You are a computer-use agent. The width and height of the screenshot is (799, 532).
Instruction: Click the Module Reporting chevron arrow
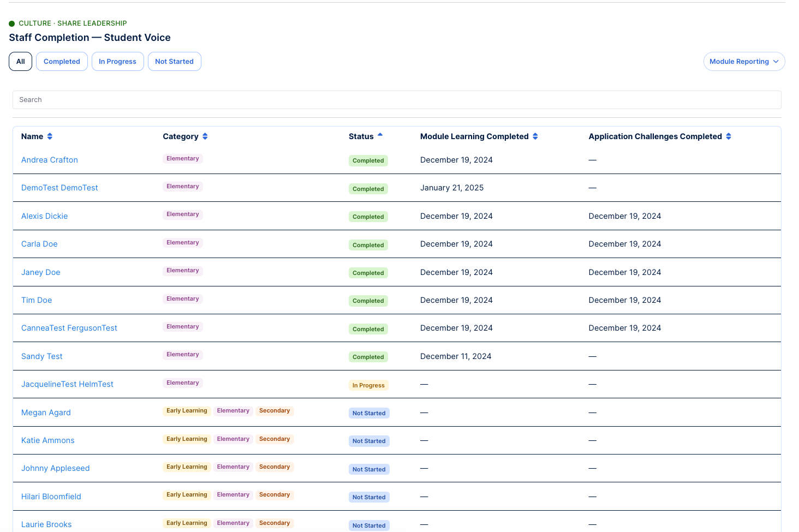click(x=776, y=62)
